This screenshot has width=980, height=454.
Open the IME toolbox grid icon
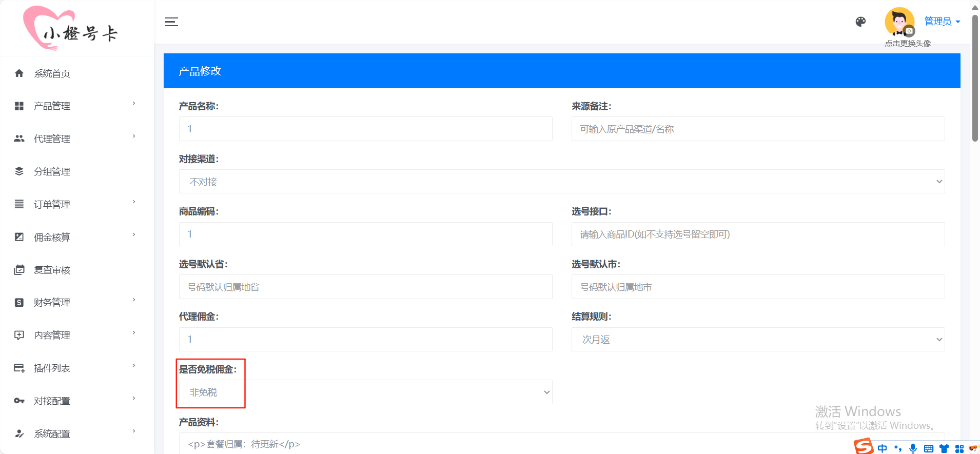coord(959,449)
